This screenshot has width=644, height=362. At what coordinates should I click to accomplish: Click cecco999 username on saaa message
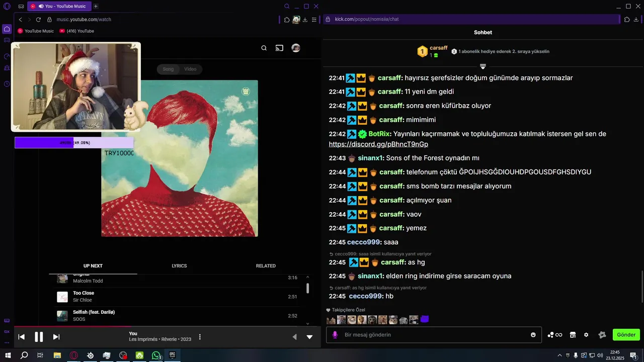[x=364, y=242]
